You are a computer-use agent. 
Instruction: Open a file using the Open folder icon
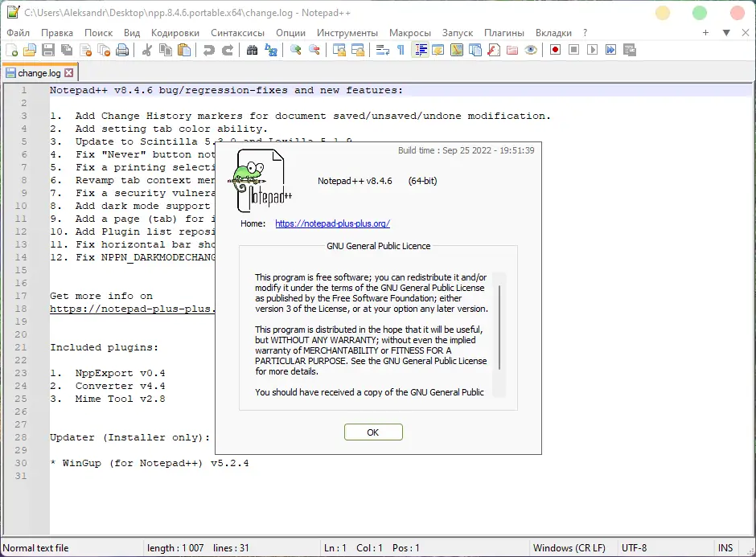[x=30, y=50]
